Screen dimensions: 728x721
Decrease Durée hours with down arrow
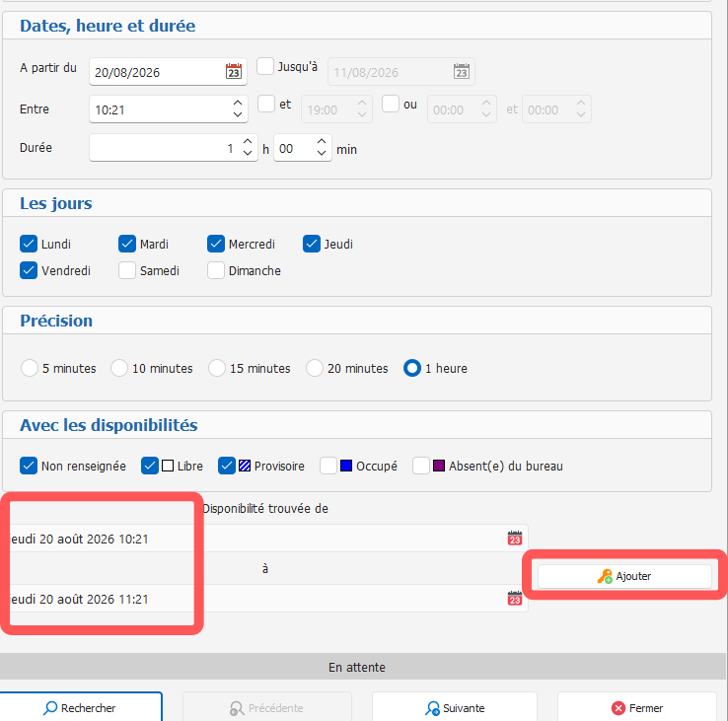248,153
